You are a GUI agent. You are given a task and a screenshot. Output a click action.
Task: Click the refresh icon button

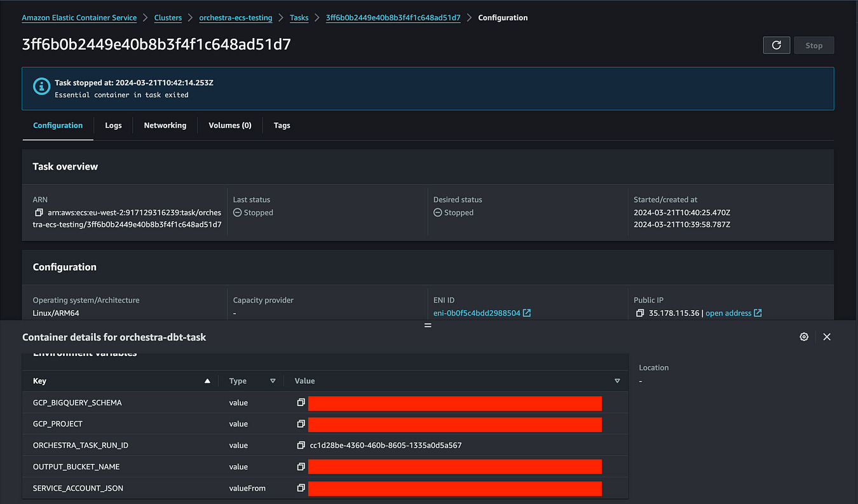(776, 45)
